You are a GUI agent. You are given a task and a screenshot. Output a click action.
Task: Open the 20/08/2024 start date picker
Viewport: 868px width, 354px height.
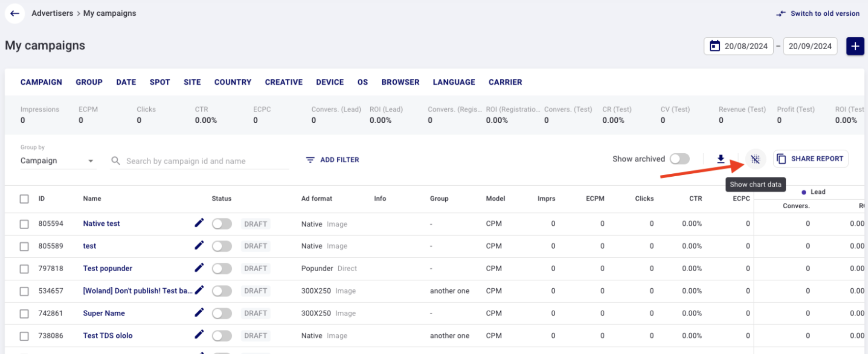coord(738,46)
